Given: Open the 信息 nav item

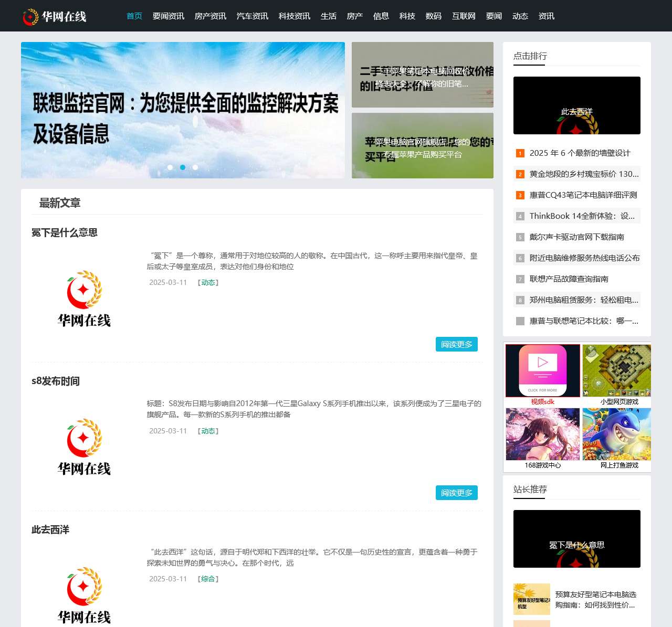Looking at the screenshot, I should coord(381,16).
